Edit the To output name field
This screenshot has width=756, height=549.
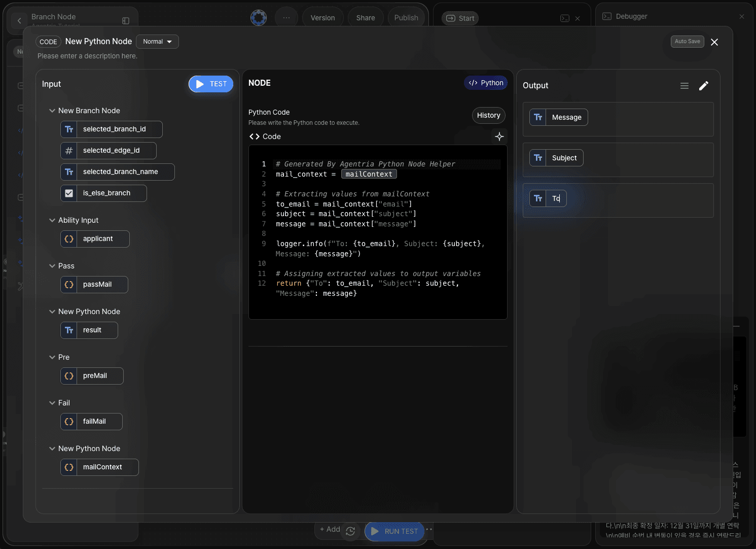coord(556,198)
